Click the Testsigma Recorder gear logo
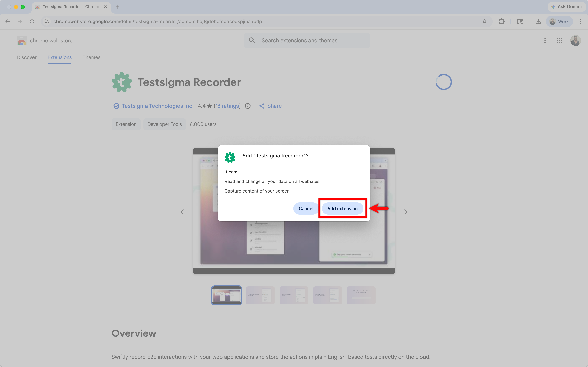The width and height of the screenshot is (588, 367). point(122,82)
